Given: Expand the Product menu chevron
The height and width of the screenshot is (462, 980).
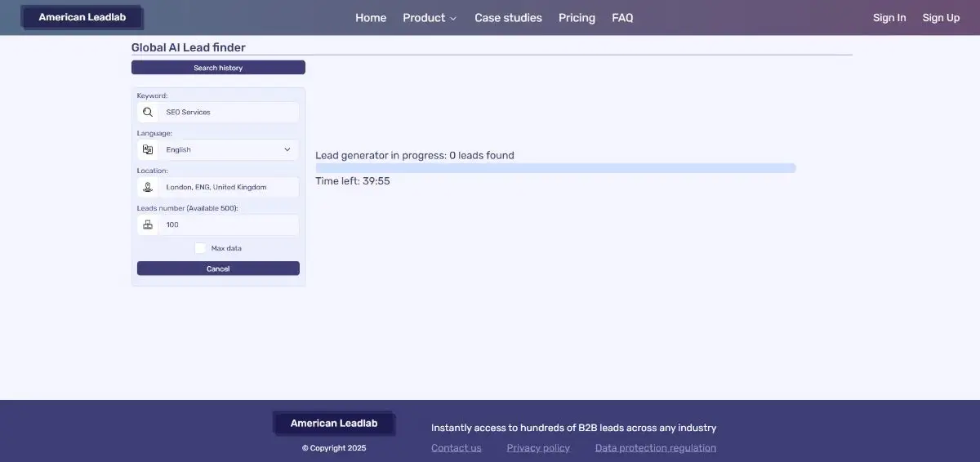Looking at the screenshot, I should 453,19.
